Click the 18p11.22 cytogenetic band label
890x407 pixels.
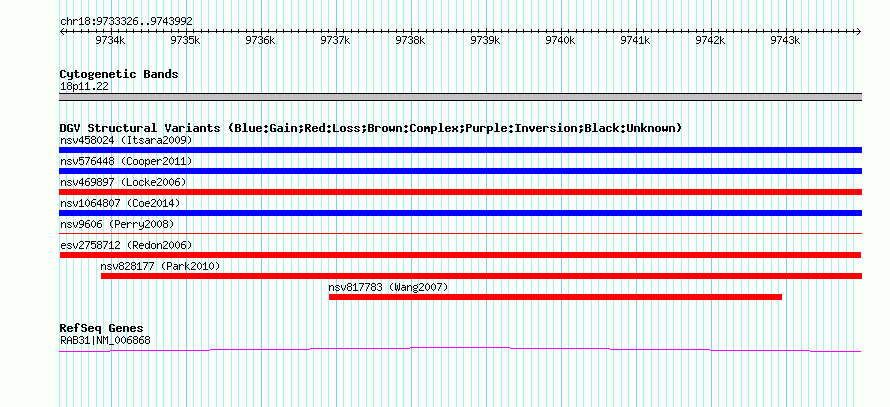click(x=84, y=87)
